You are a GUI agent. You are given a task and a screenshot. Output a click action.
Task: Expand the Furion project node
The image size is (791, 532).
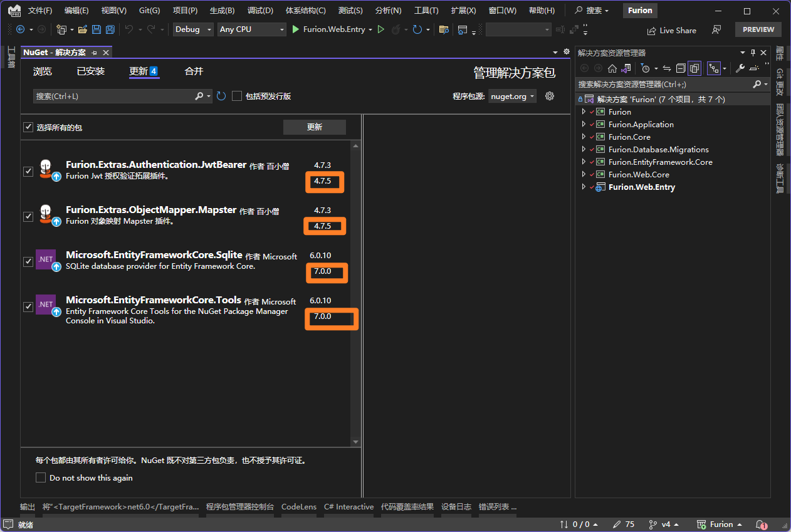pyautogui.click(x=584, y=112)
